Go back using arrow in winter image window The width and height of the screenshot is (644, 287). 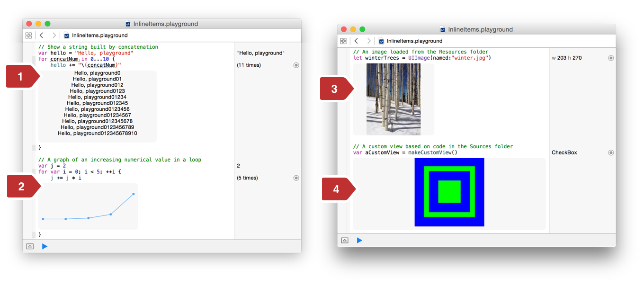357,41
